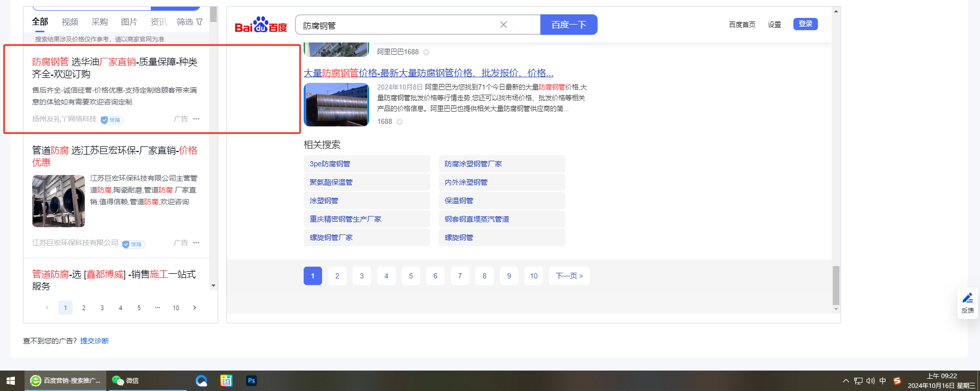Screen dimensions: 980x391
Task: Click the Sogou input method tray icon
Action: (x=897, y=381)
